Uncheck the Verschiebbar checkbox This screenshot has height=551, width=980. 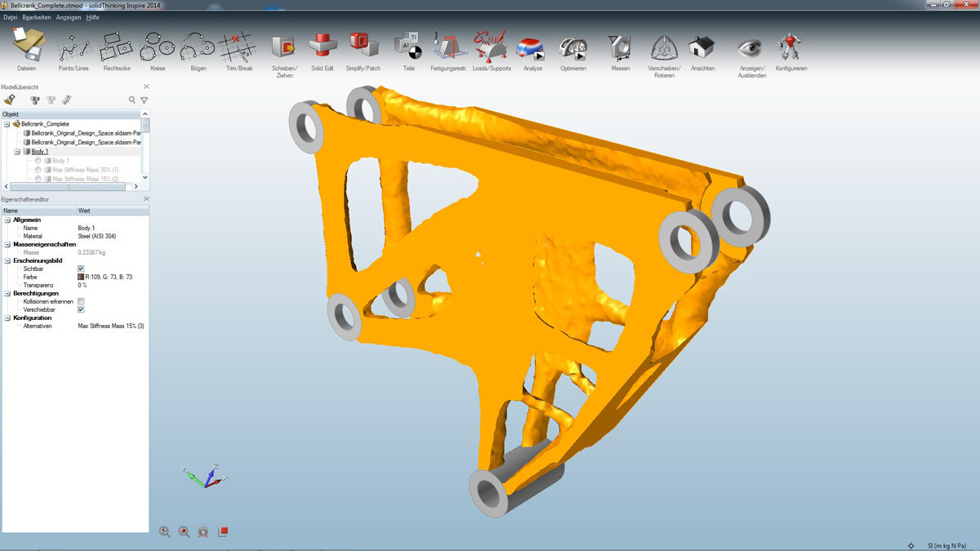(81, 309)
